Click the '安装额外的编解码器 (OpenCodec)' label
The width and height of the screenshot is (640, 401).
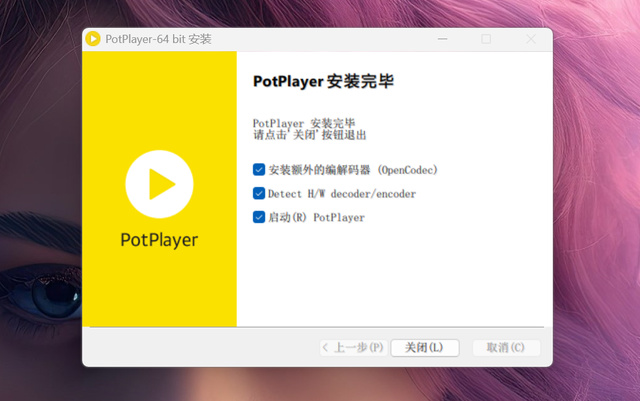tap(353, 170)
